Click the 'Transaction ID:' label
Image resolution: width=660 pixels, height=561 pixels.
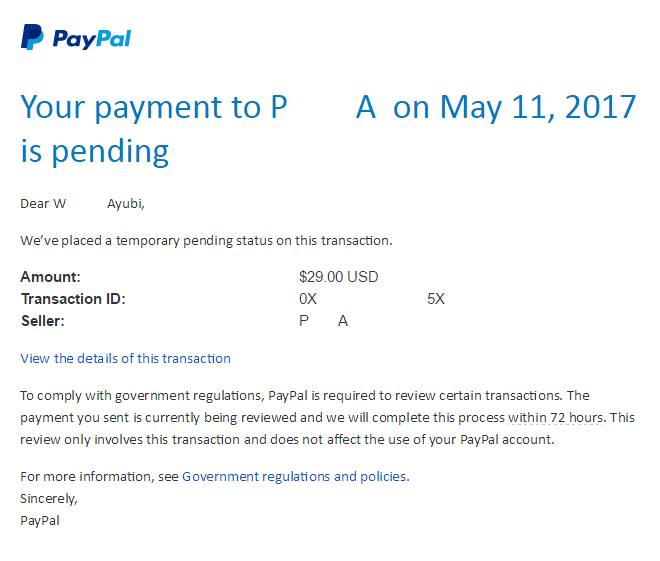pyautogui.click(x=73, y=299)
